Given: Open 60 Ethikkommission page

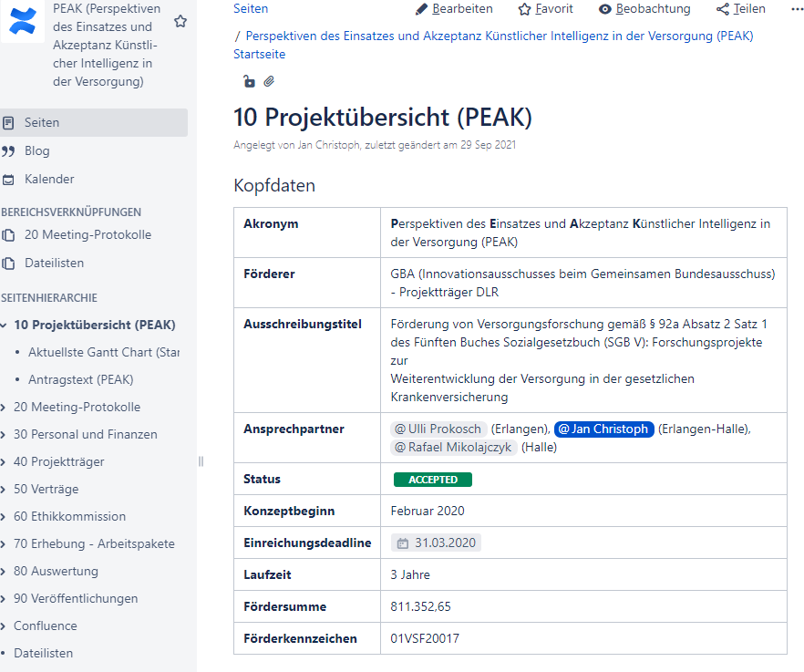Looking at the screenshot, I should pyautogui.click(x=69, y=517).
